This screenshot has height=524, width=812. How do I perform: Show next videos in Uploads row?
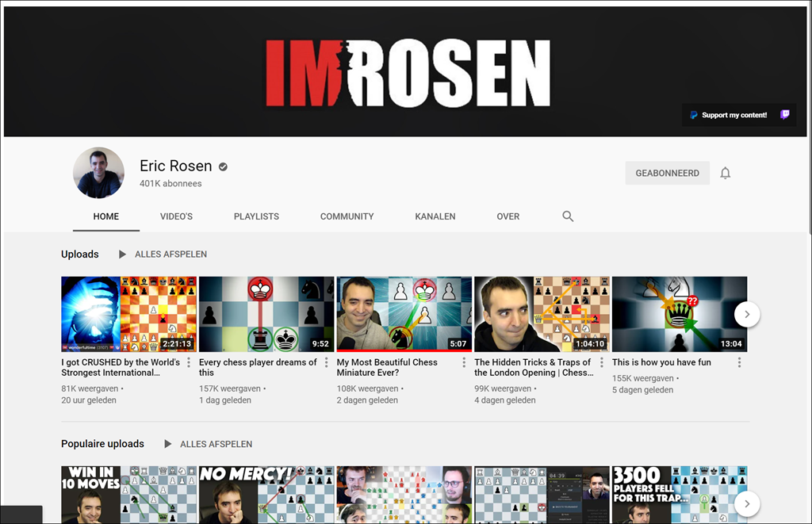pos(747,314)
